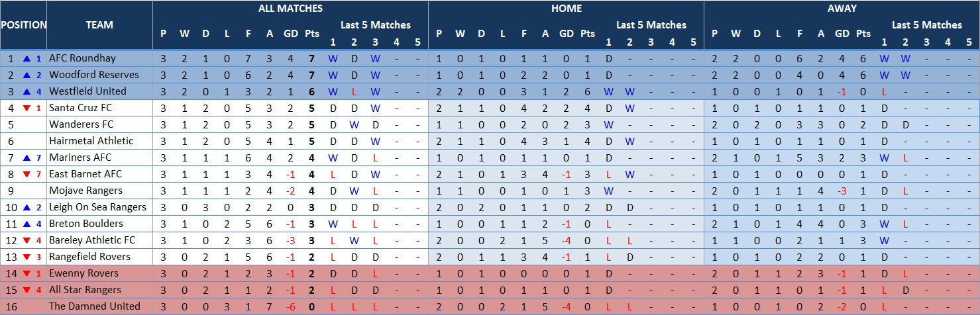The height and width of the screenshot is (315, 980).
Task: Click the GD header under HOME
Action: tap(566, 33)
